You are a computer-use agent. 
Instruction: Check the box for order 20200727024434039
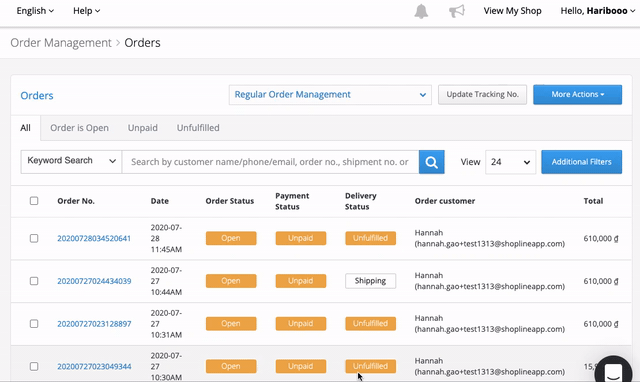click(x=34, y=281)
